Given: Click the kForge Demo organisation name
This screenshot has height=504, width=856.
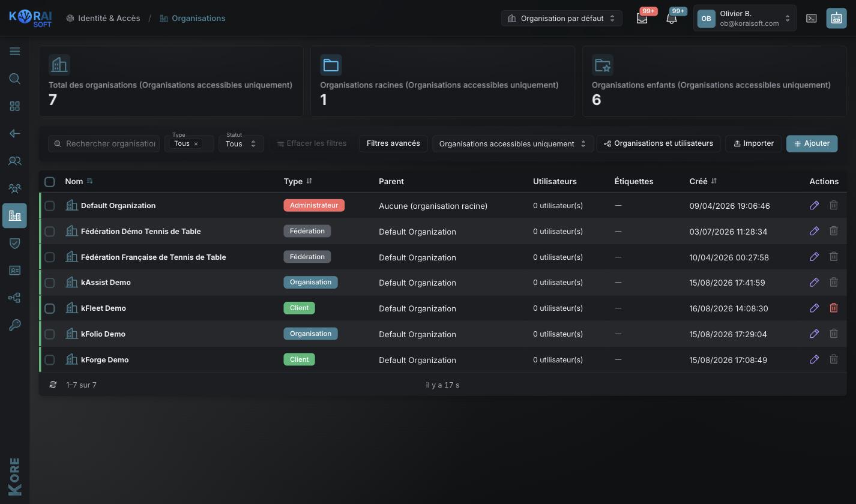Looking at the screenshot, I should click(x=105, y=359).
